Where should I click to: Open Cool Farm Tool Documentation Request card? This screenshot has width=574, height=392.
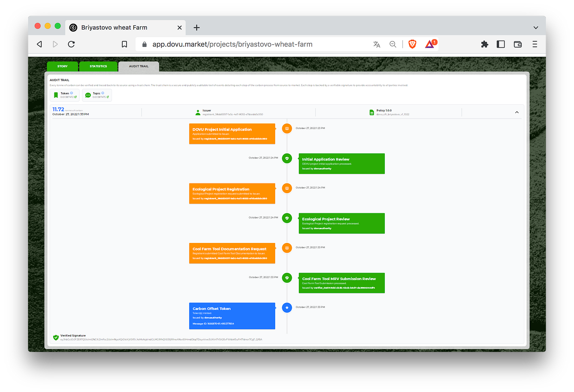pos(232,253)
